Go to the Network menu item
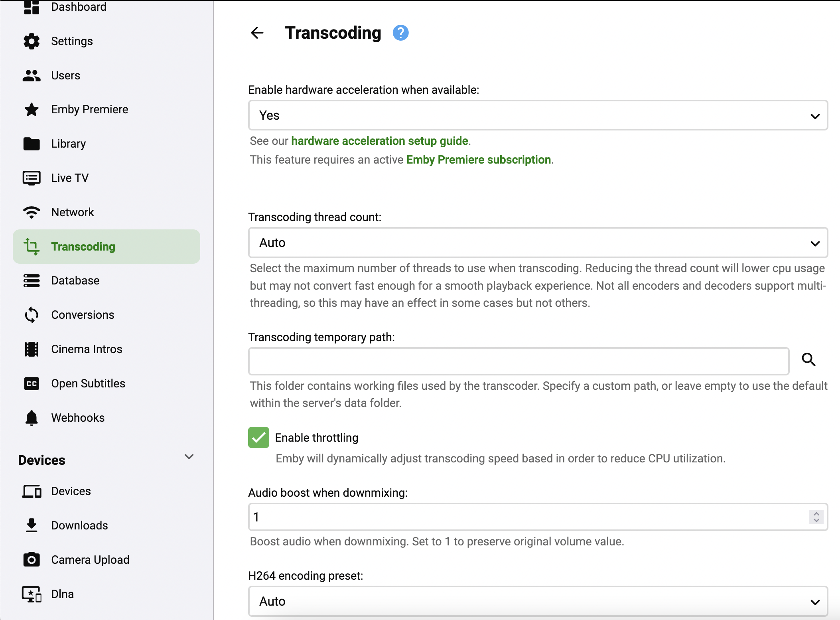The height and width of the screenshot is (620, 840). pyautogui.click(x=73, y=212)
